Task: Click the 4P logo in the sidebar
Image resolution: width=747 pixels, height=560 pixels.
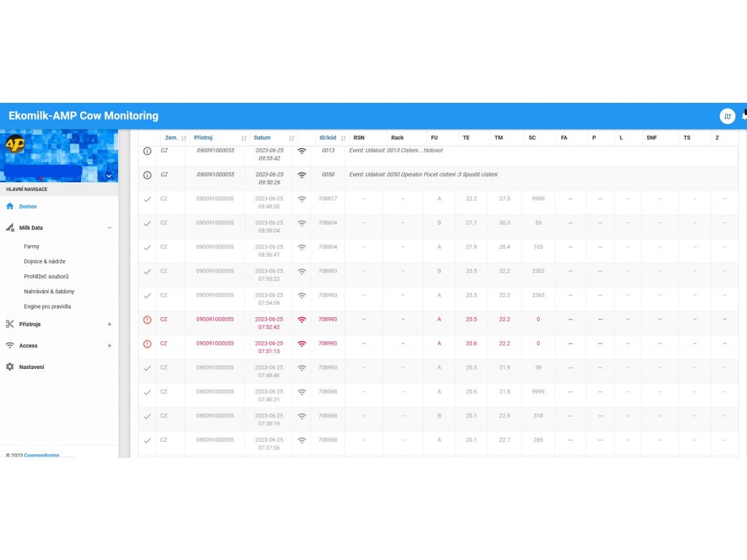Action: click(15, 144)
